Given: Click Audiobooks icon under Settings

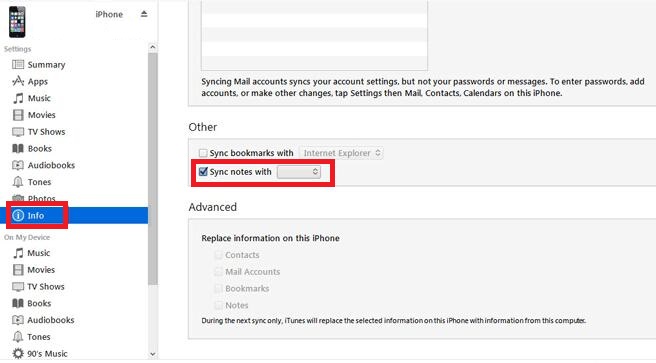Looking at the screenshot, I should click(18, 165).
